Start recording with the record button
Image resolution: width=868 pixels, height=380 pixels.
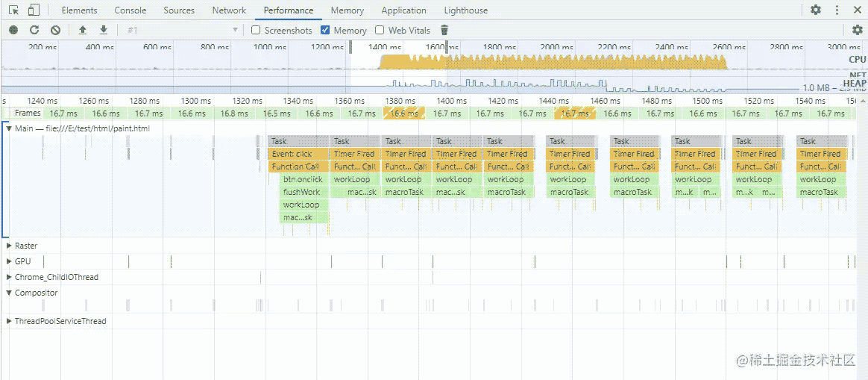[13, 30]
